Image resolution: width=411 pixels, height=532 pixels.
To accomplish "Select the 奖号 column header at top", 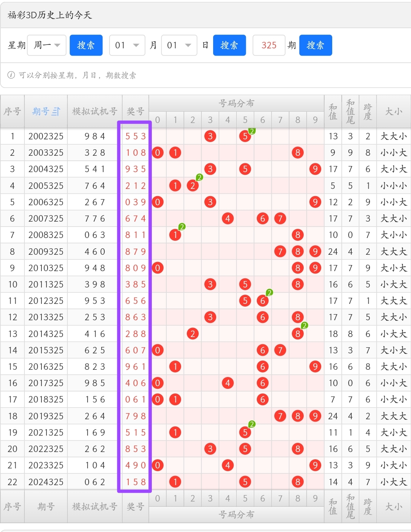I will [x=135, y=111].
